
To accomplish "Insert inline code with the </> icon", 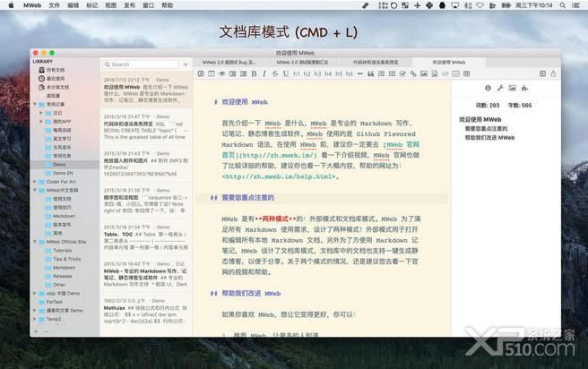I will point(445,73).
